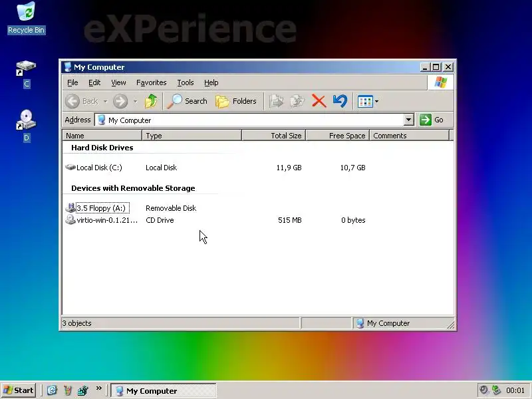The width and height of the screenshot is (532, 399).
Task: Expand the Forward history dropdown arrow
Action: pos(135,102)
